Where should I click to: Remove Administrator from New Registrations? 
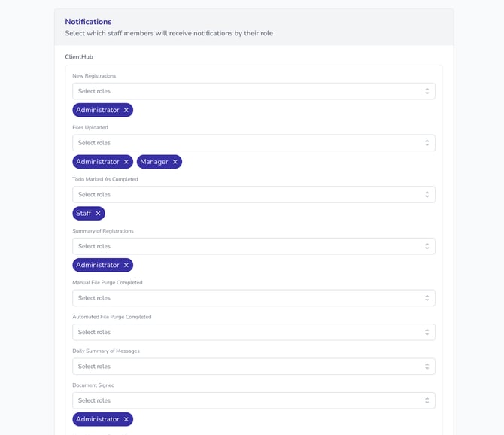(x=126, y=110)
